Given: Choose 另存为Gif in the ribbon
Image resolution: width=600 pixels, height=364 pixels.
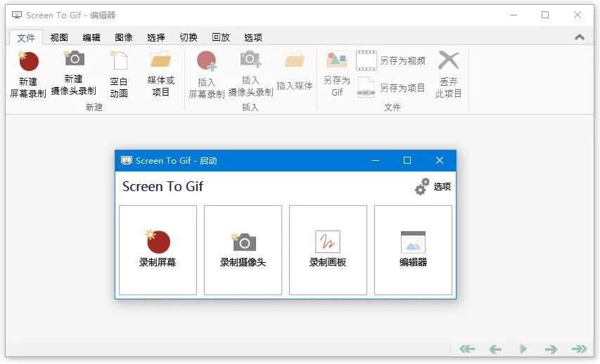Looking at the screenshot, I should tap(337, 73).
